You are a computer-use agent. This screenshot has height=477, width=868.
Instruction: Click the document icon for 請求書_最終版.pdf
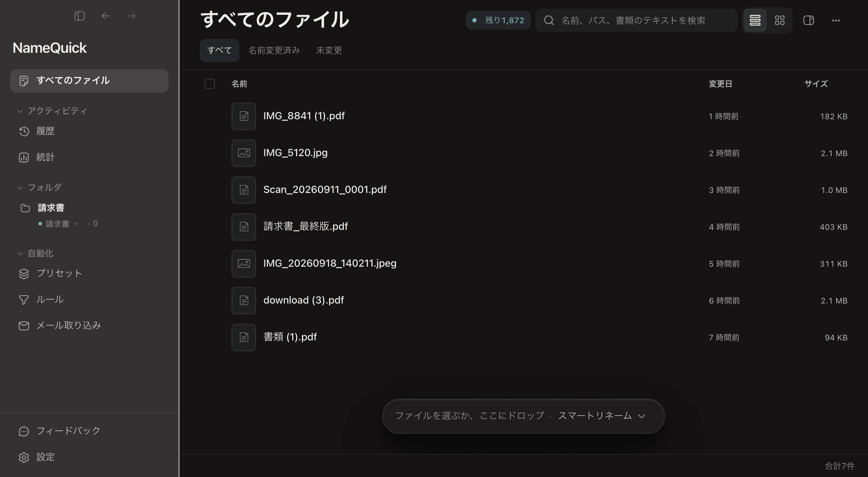(244, 227)
